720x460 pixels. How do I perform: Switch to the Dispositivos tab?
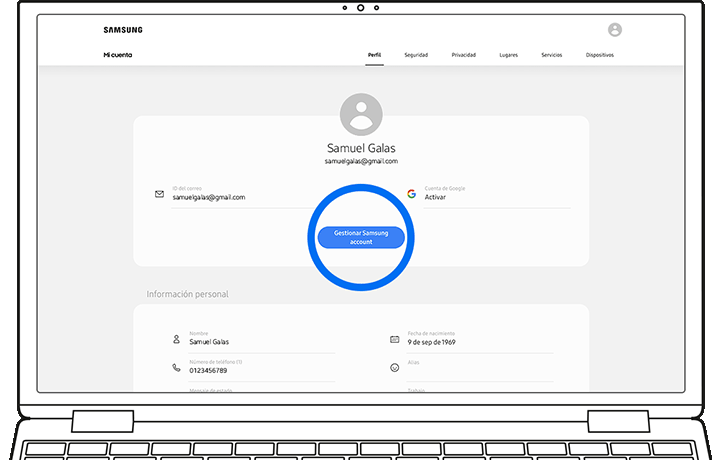pyautogui.click(x=600, y=55)
